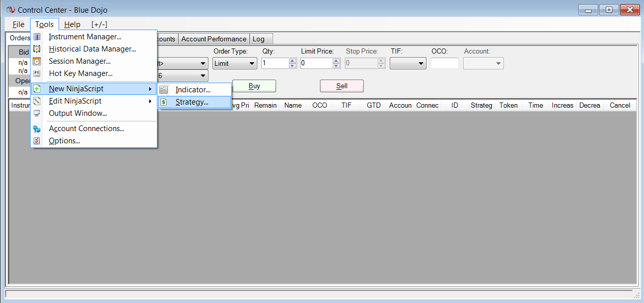Open Hot Key Manager

[94, 73]
